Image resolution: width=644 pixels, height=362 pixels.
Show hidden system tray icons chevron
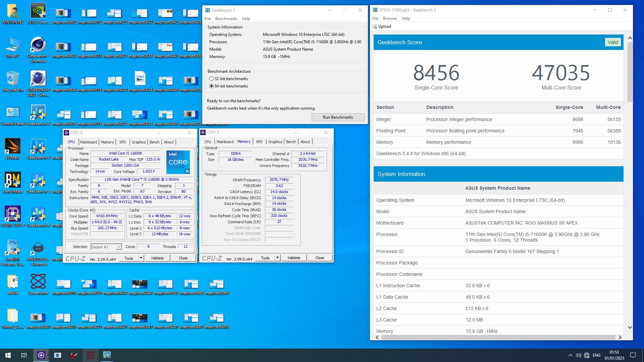pyautogui.click(x=570, y=355)
